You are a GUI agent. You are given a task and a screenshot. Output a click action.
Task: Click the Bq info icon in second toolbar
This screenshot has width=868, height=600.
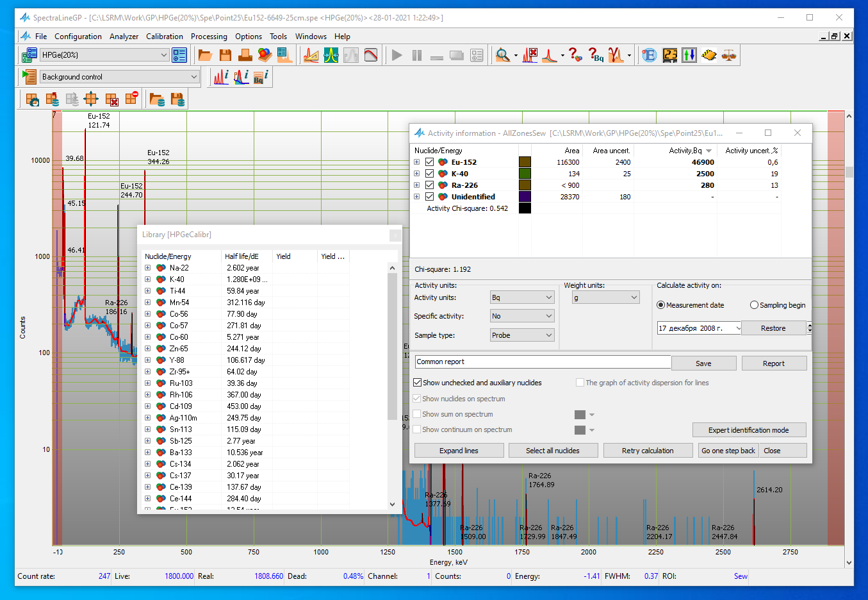[x=261, y=77]
